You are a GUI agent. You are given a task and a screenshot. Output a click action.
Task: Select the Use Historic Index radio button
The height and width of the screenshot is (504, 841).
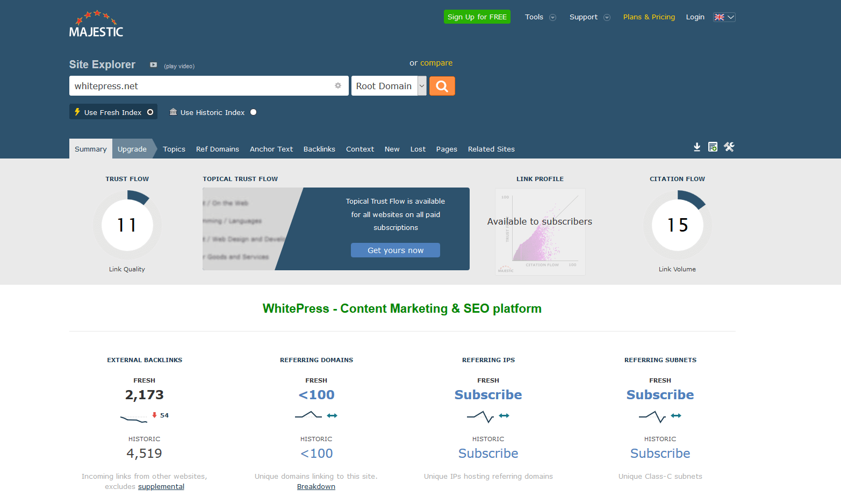[254, 112]
